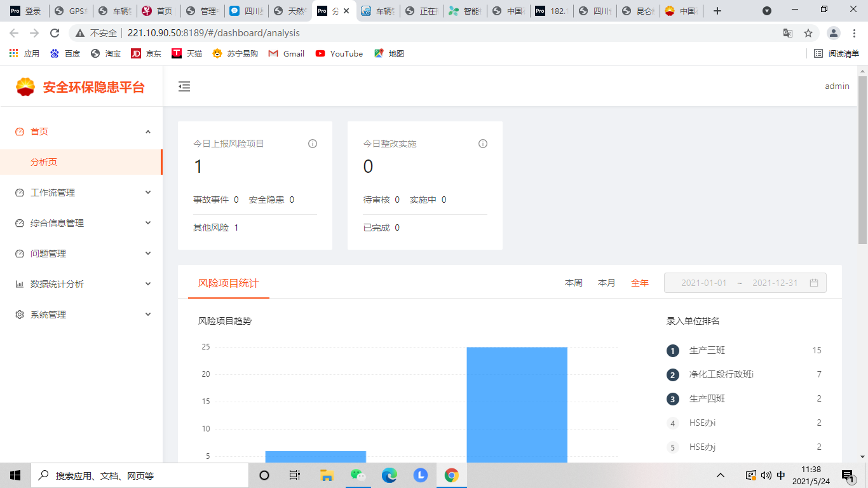Bookmark this page with the star icon

tap(808, 33)
